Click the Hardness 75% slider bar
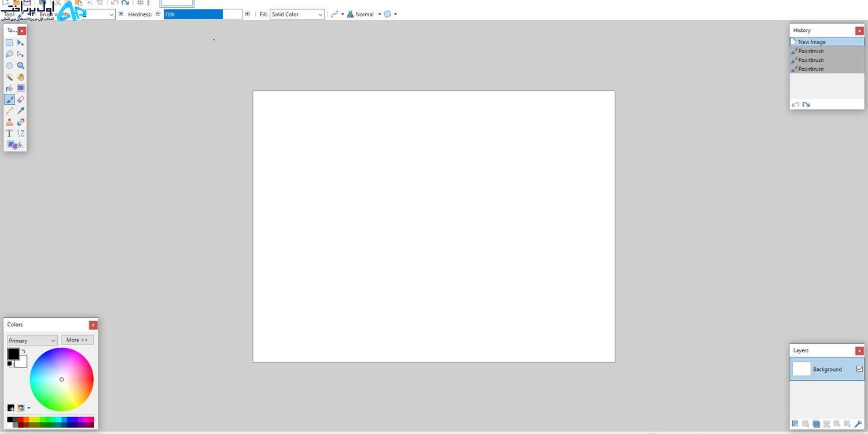Screen dimensions: 868x434 [203, 14]
